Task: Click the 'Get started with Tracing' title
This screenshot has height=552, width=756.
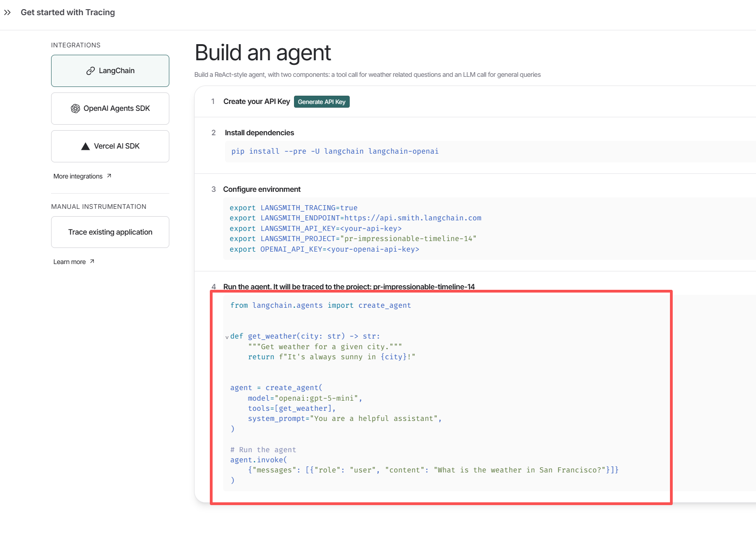Action: (68, 12)
